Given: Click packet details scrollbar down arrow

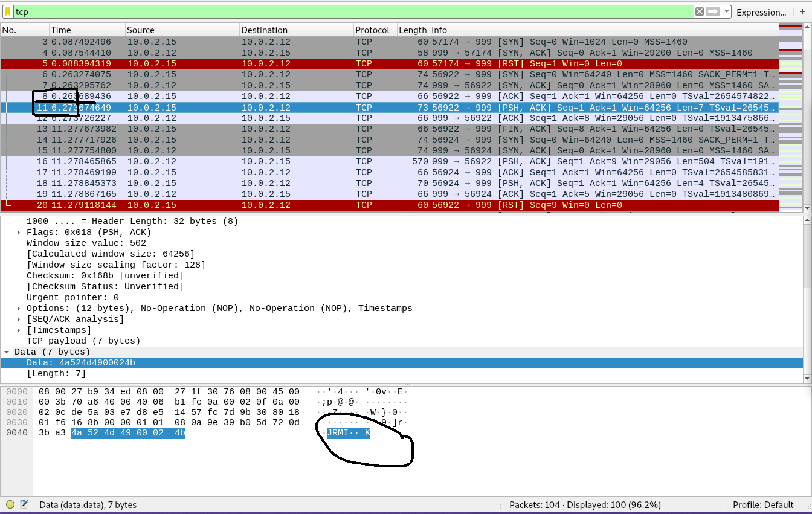Looking at the screenshot, I should pos(807,379).
